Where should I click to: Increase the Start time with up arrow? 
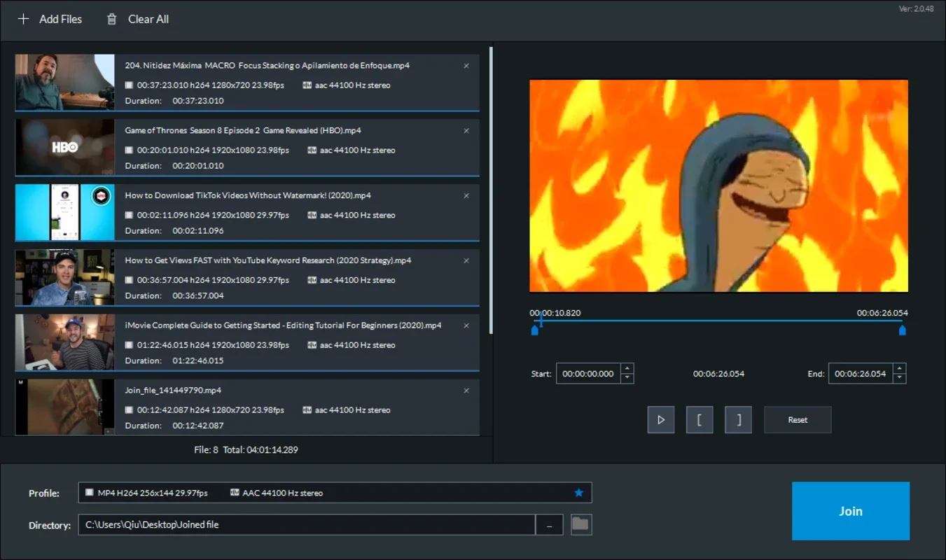tap(627, 368)
